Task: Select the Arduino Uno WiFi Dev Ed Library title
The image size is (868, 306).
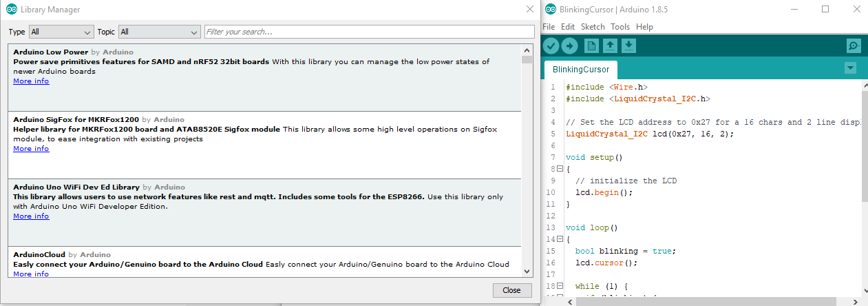Action: coord(76,187)
